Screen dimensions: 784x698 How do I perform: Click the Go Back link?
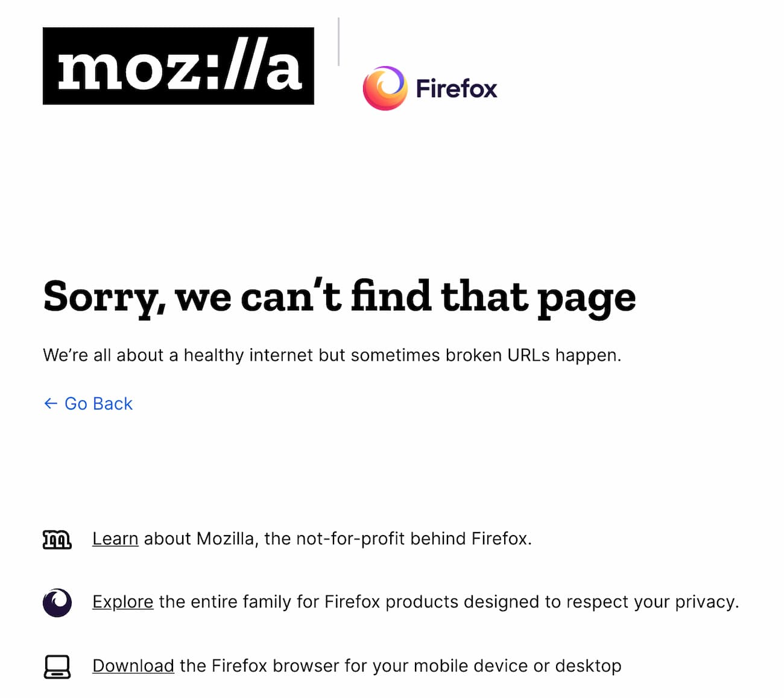coord(87,403)
